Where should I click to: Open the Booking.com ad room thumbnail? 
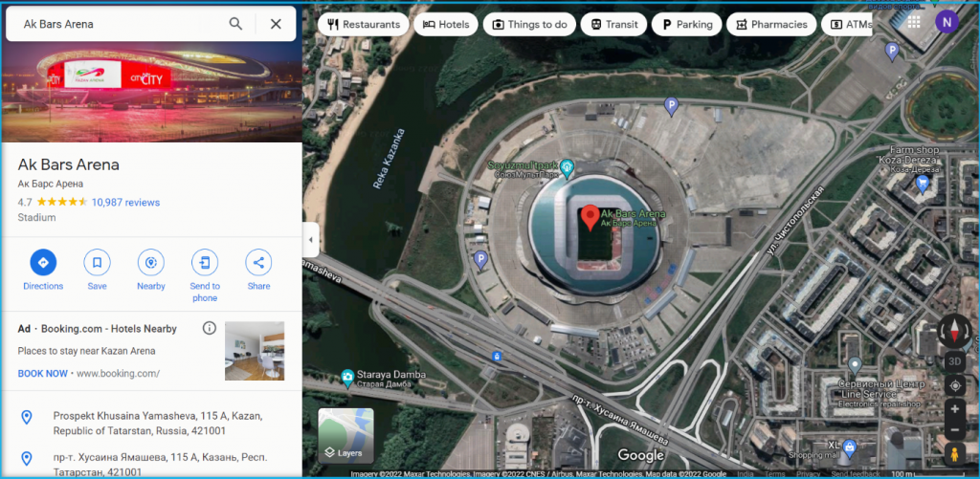click(255, 351)
